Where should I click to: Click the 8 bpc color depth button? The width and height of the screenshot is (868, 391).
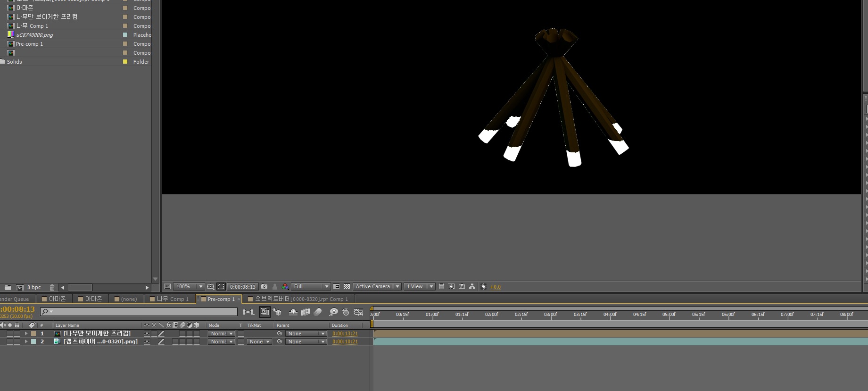34,287
